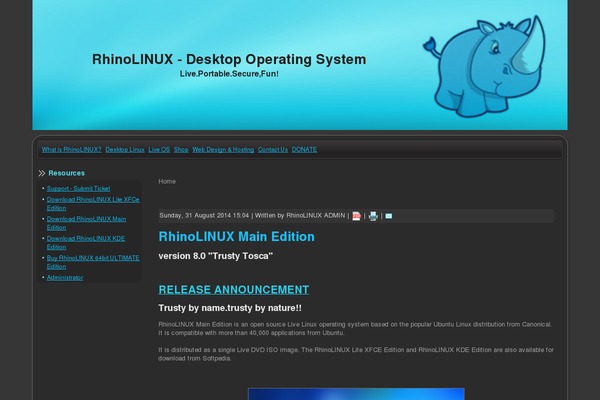The width and height of the screenshot is (600, 400).
Task: Click the RhinoLINUX - Desktop Operating System banner title
Action: (x=229, y=59)
